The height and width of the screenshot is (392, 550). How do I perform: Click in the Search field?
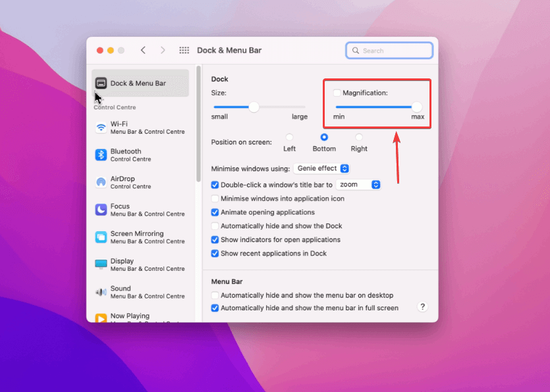pyautogui.click(x=389, y=51)
